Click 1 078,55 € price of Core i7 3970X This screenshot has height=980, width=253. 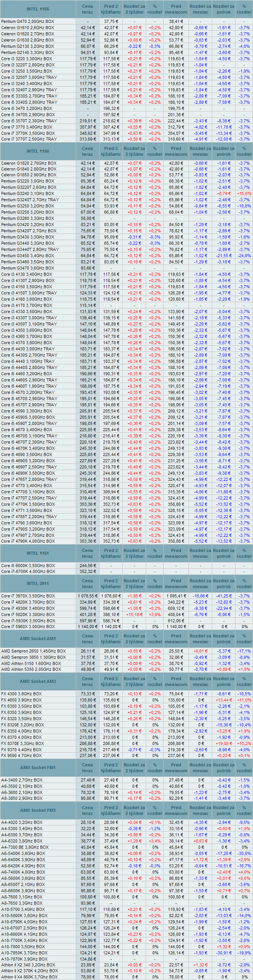(x=87, y=596)
